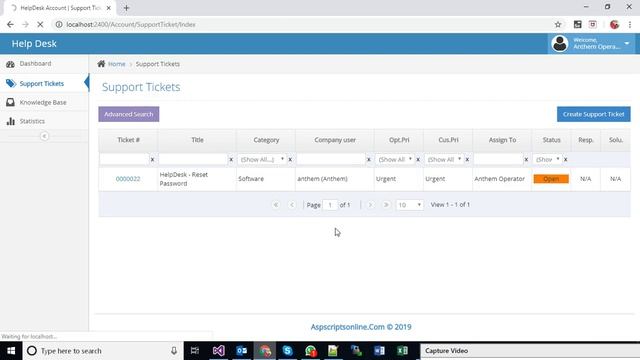Image resolution: width=640 pixels, height=360 pixels.
Task: Clear the Company user filter x
Action: 369,160
